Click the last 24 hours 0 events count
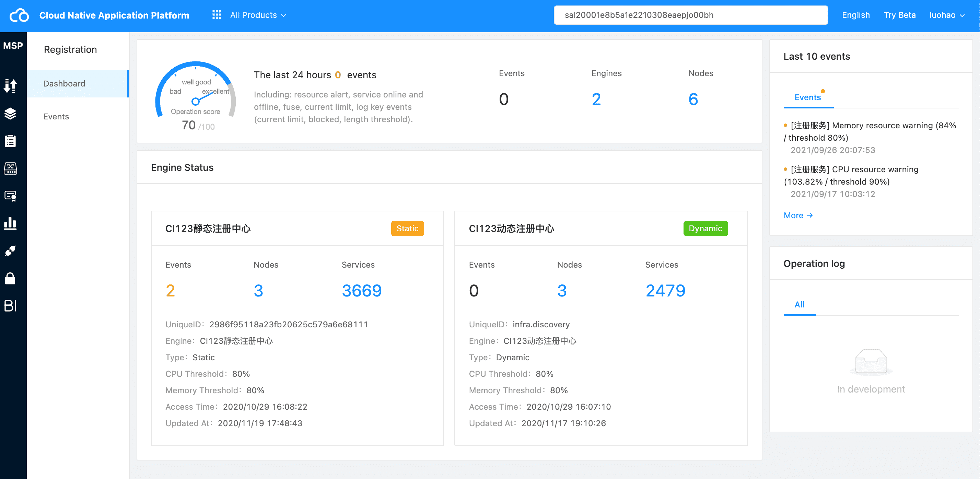The height and width of the screenshot is (479, 980). 337,75
